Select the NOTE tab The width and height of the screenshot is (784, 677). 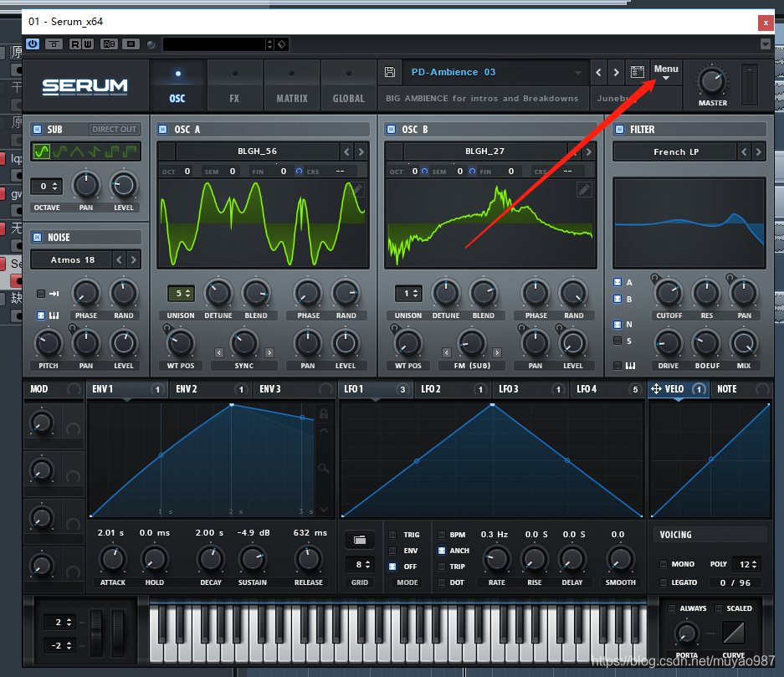click(x=740, y=389)
